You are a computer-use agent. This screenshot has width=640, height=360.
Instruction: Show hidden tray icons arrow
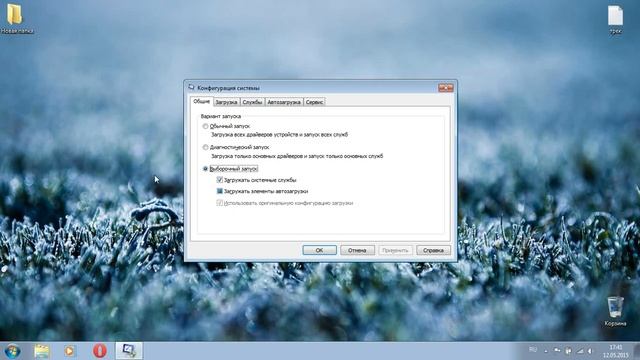(546, 351)
